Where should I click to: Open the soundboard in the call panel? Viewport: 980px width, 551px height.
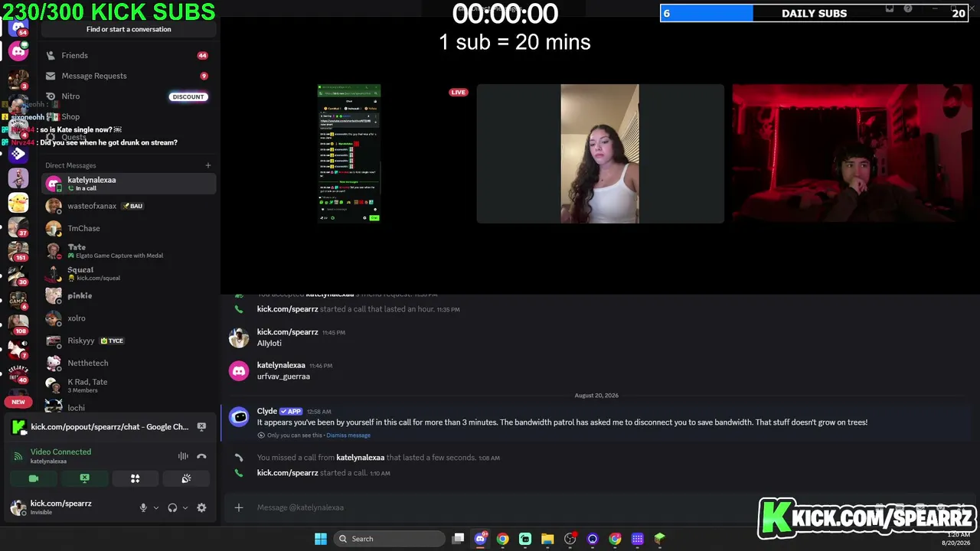coord(186,478)
